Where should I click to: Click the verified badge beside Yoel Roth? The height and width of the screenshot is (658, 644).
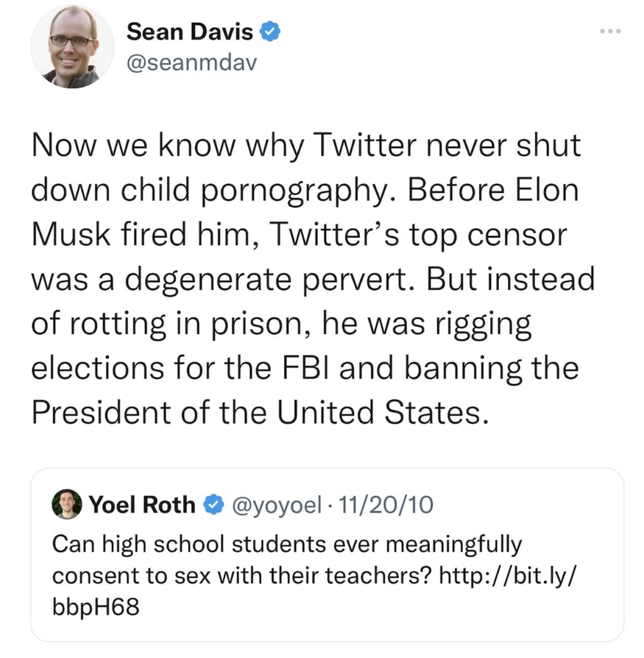coord(213,505)
